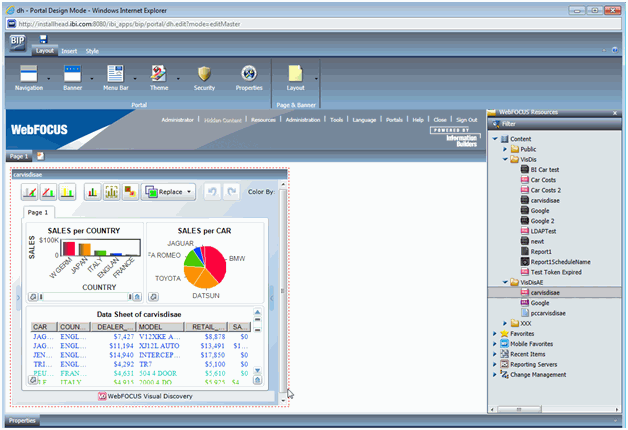Click the home icon at Data Sheet bottom-right

[x=258, y=380]
